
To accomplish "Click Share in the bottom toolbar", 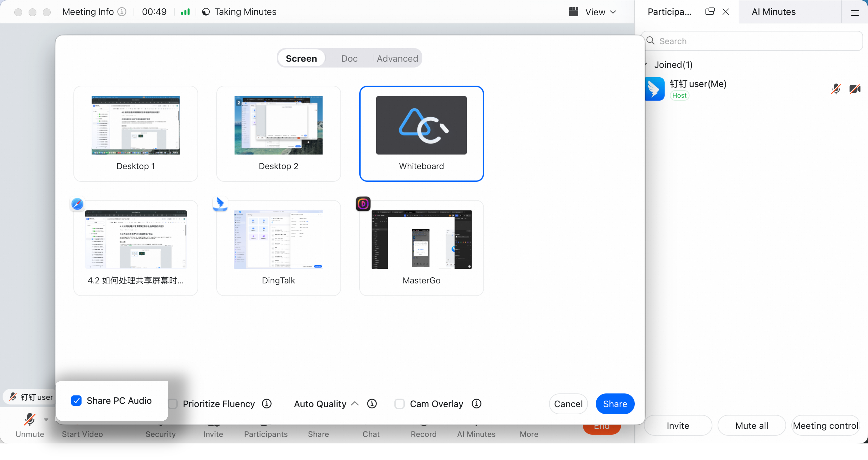I will 318,434.
